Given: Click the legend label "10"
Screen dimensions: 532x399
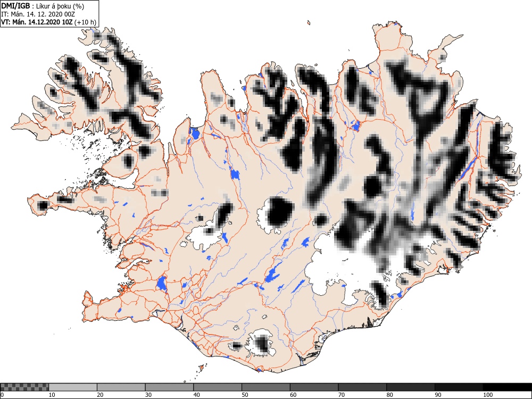Looking at the screenshot, I should [x=52, y=395].
